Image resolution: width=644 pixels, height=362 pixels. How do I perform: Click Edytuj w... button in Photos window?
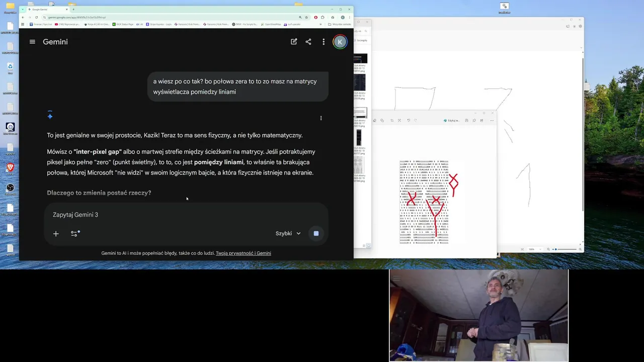pyautogui.click(x=451, y=121)
